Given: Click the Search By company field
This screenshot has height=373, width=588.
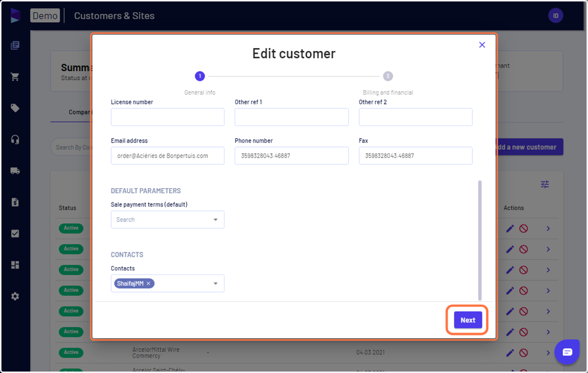Looking at the screenshot, I should point(71,147).
